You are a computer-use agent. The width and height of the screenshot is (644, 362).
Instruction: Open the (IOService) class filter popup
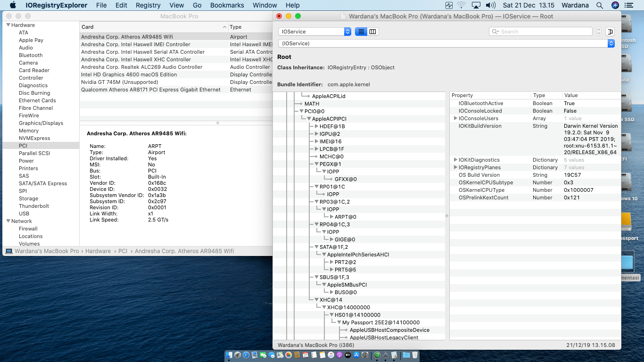(446, 43)
